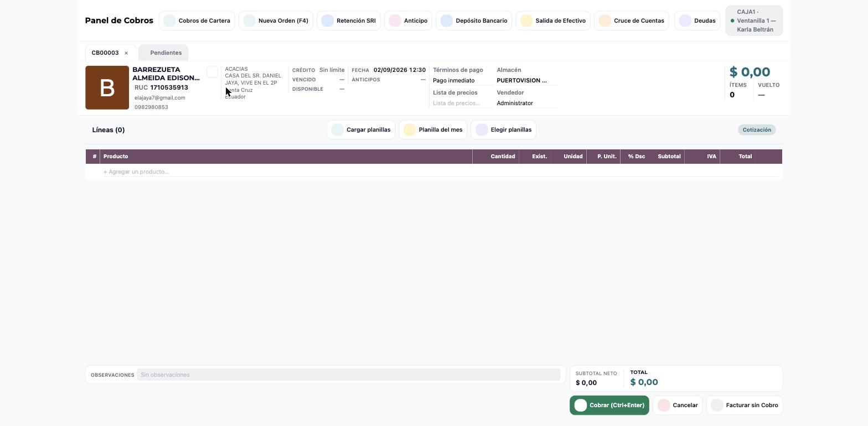
Task: Click the IVA column header
Action: [702, 157]
